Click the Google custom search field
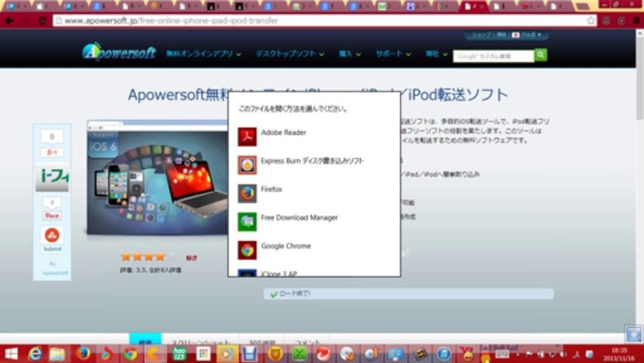 493,55
